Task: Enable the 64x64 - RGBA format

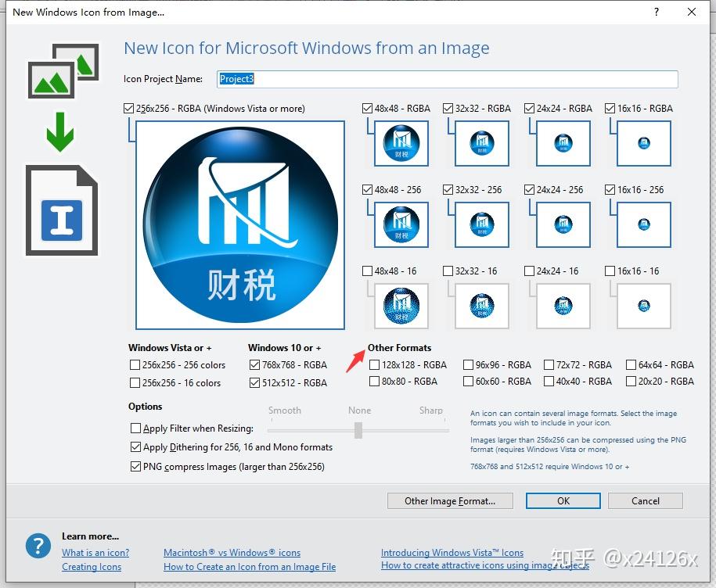Action: pos(631,365)
